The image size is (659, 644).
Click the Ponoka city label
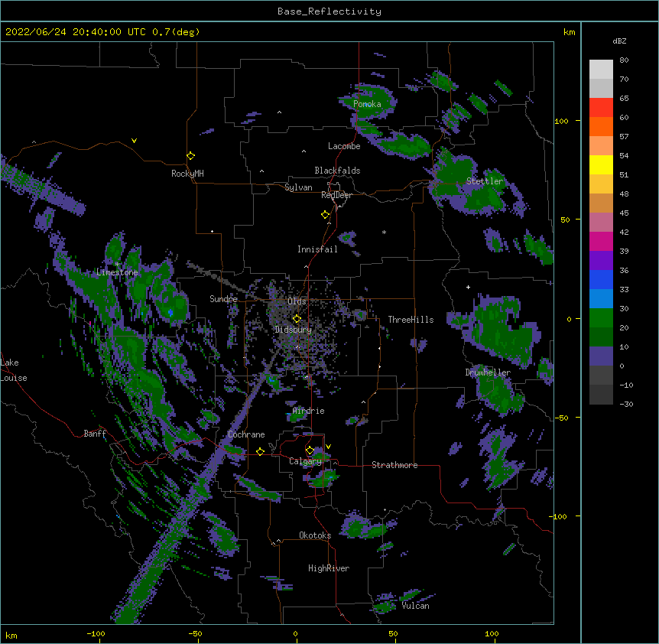[x=367, y=104]
